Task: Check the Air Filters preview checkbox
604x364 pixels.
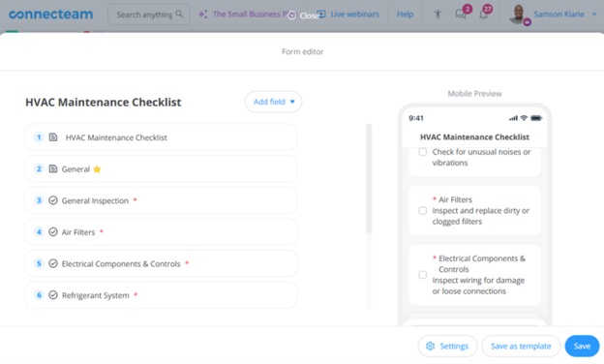Action: coord(423,211)
